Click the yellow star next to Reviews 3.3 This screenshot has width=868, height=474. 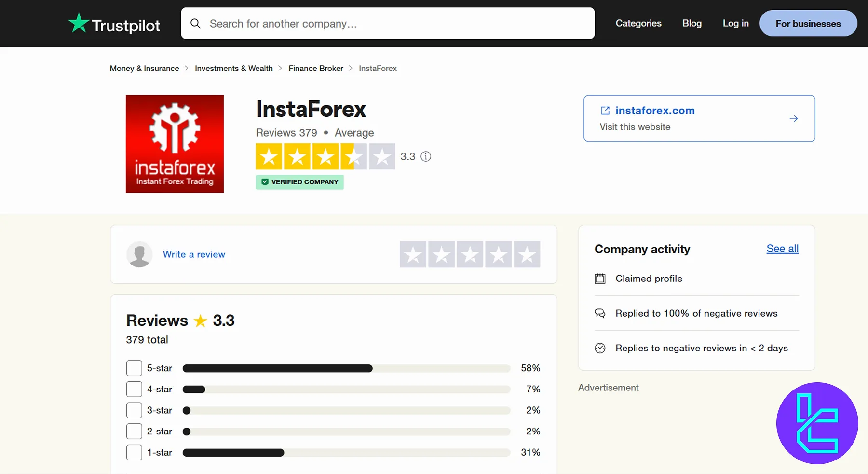pyautogui.click(x=200, y=321)
